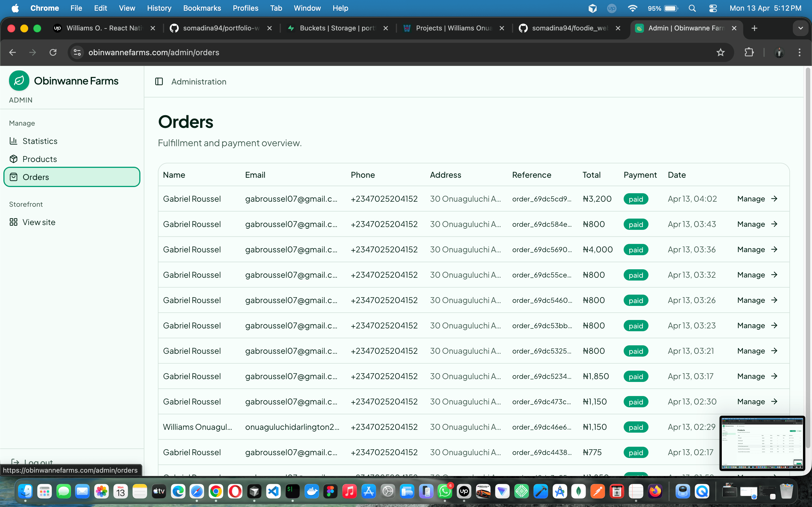Open the site information controls in the address bar
The width and height of the screenshot is (812, 507).
[x=77, y=52]
